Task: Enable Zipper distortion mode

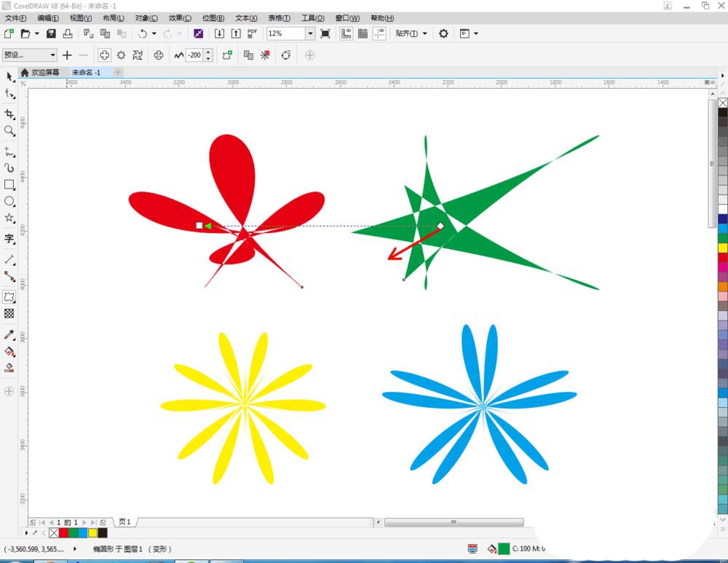Action: click(122, 55)
